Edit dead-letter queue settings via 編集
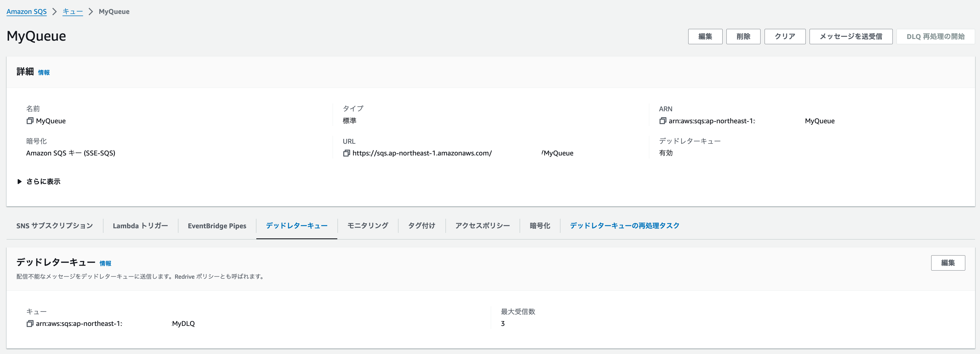 click(x=948, y=263)
